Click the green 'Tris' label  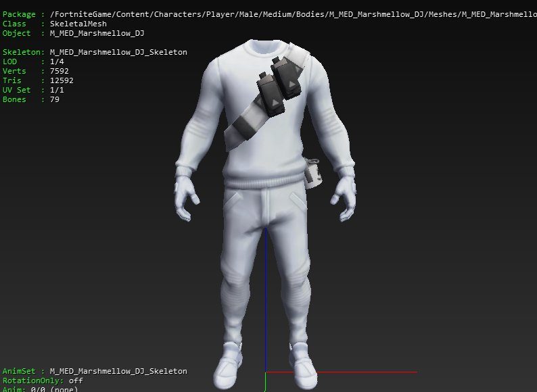coord(11,80)
